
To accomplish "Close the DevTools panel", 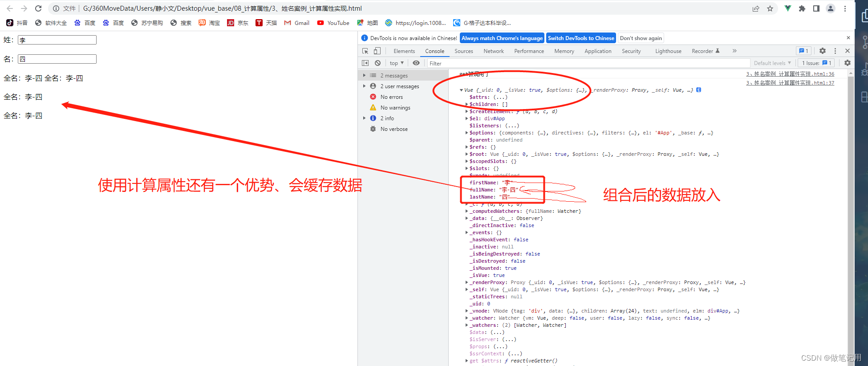I will tap(848, 51).
